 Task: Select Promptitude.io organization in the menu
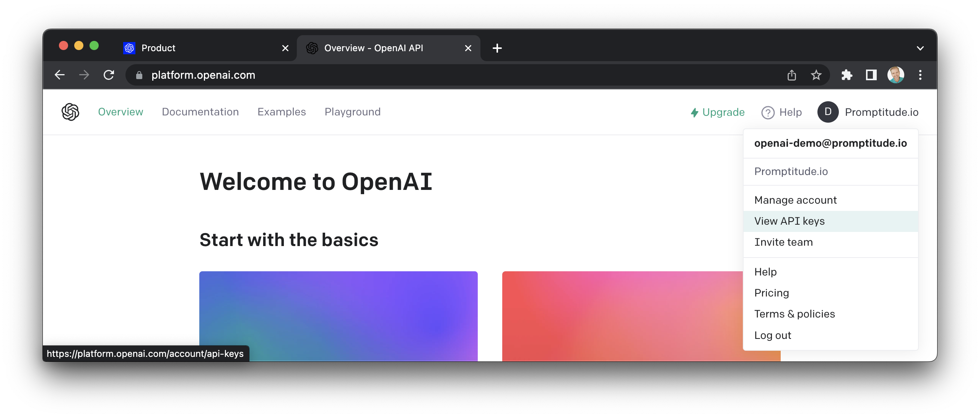click(830, 172)
